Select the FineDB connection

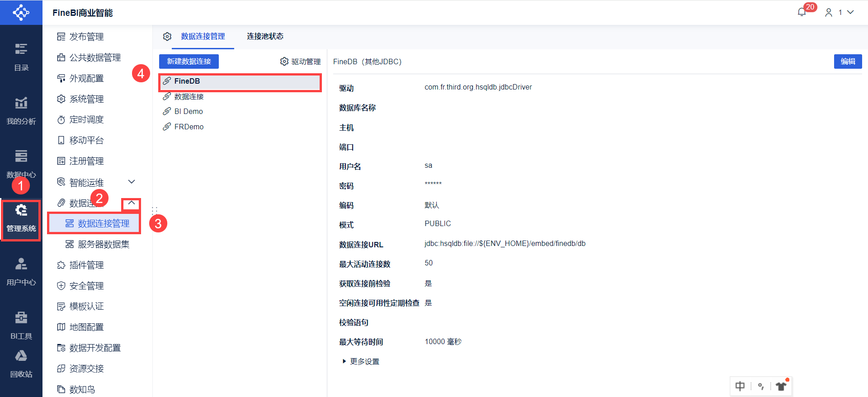pos(240,81)
